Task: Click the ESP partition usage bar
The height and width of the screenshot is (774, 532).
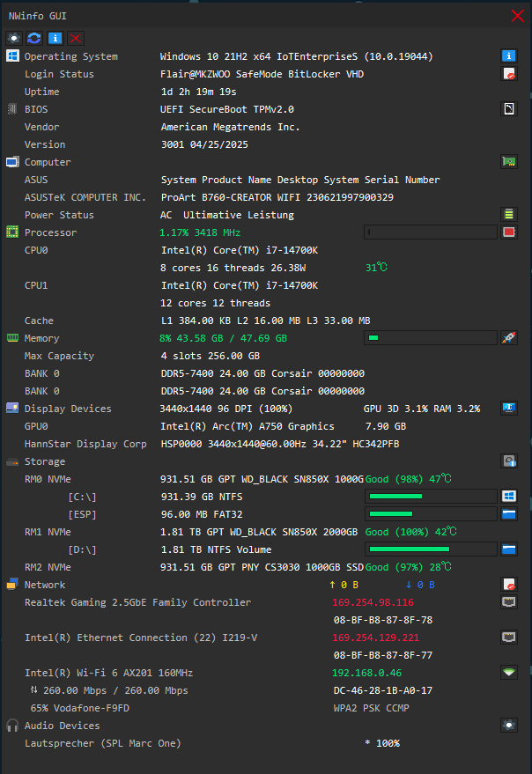Action: pos(431,514)
